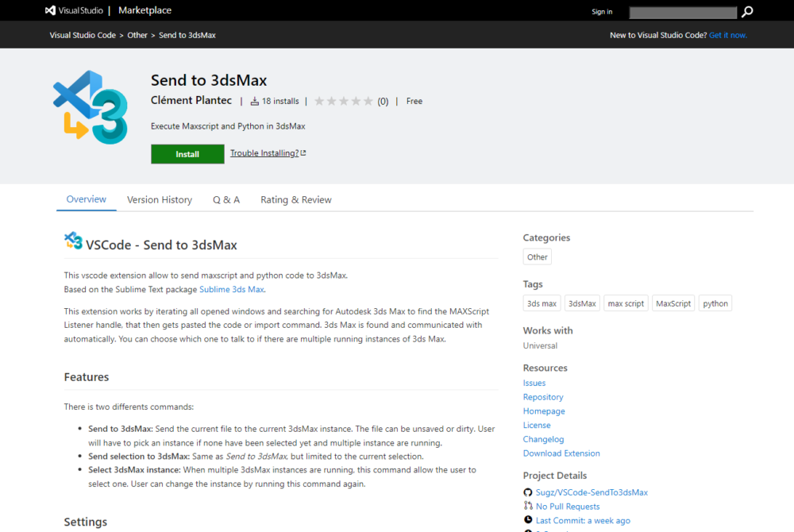The image size is (794, 532).
Task: Open publisher Clément Plantec's page
Action: coord(191,101)
